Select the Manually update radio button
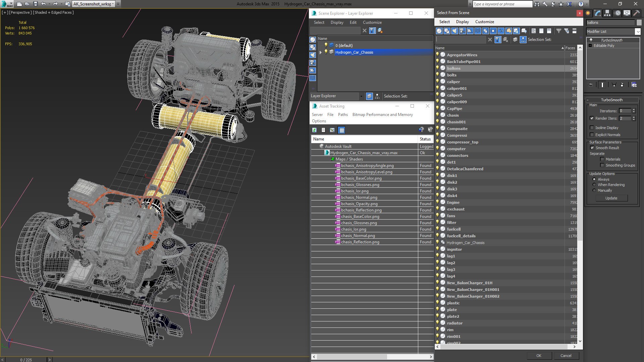Screen dimensions: 644x362 click(x=594, y=190)
